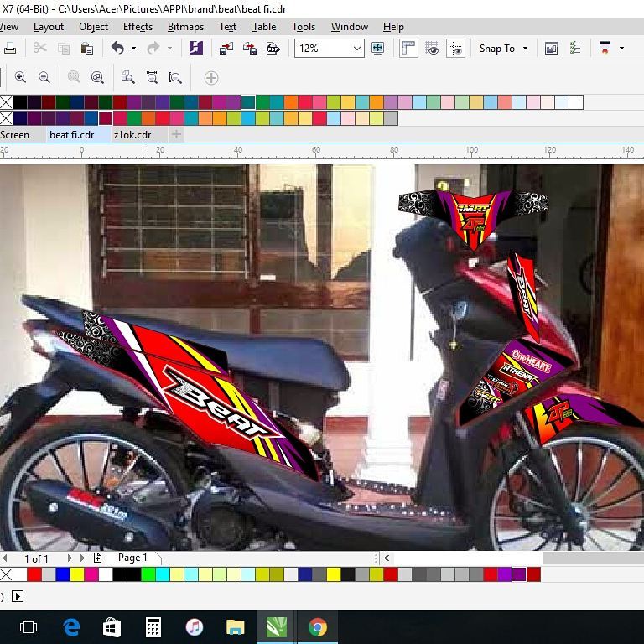Toggle Show Grid button
The width and height of the screenshot is (644, 644).
pyautogui.click(x=432, y=49)
